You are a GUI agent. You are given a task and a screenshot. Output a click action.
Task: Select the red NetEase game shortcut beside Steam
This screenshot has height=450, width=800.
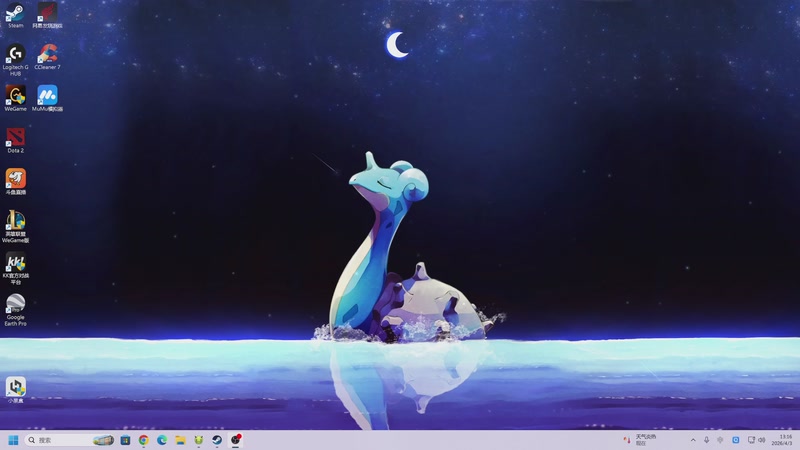[x=47, y=15]
